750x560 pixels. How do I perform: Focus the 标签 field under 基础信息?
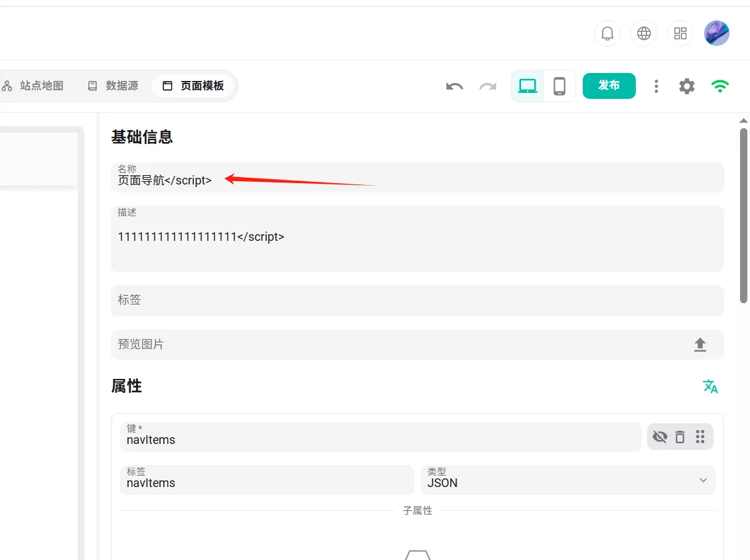(417, 301)
